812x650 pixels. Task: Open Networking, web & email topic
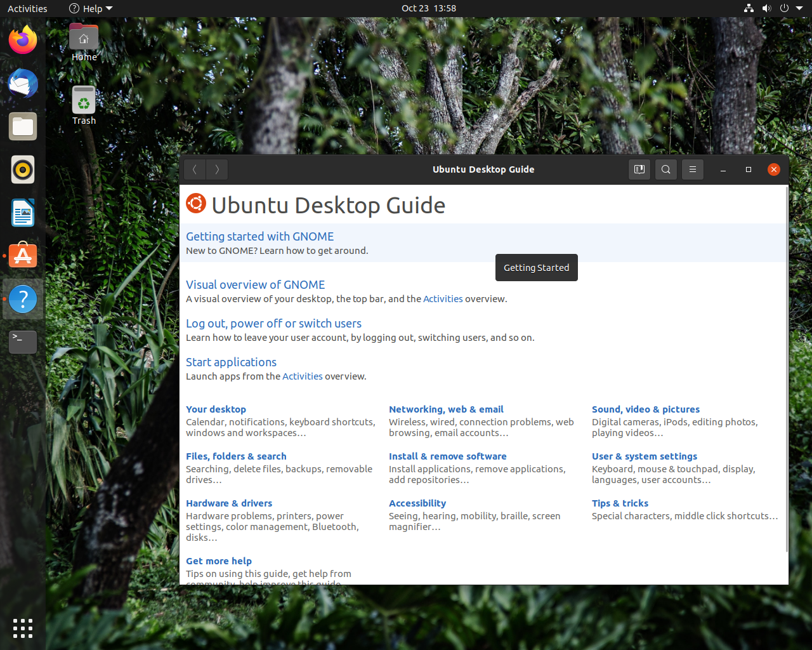(x=446, y=409)
